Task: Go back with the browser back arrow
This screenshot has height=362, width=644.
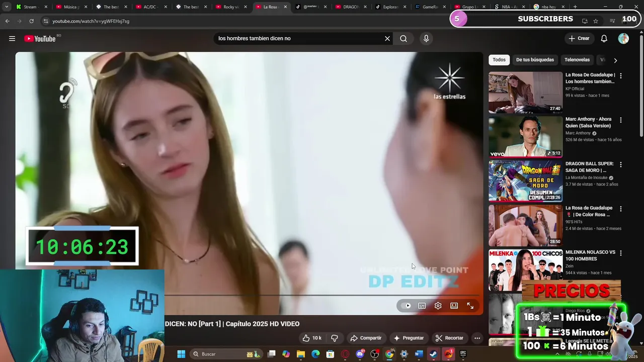Action: click(7, 21)
